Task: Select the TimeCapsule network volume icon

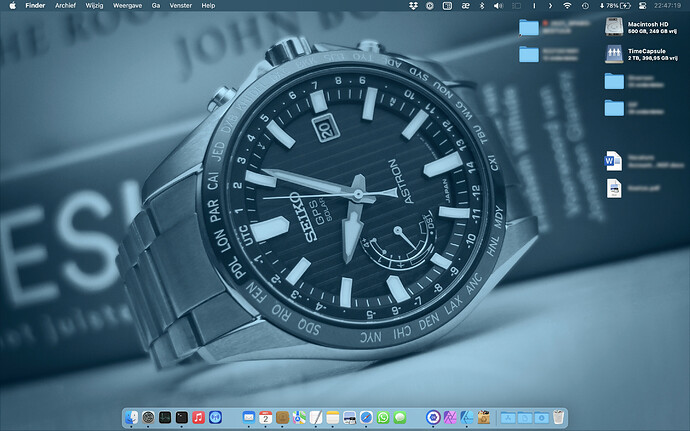Action: [614, 54]
